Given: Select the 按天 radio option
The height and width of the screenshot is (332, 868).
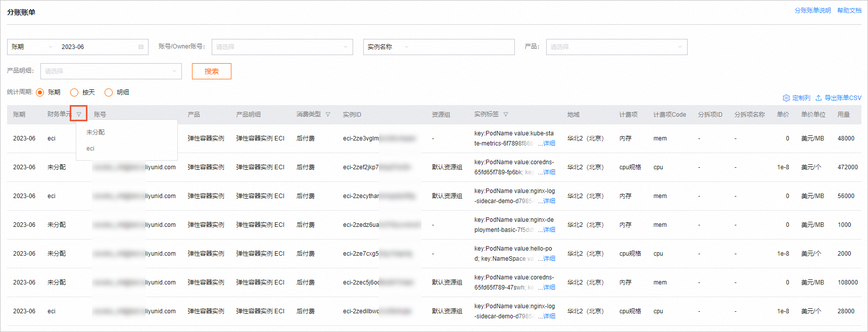Looking at the screenshot, I should [74, 92].
